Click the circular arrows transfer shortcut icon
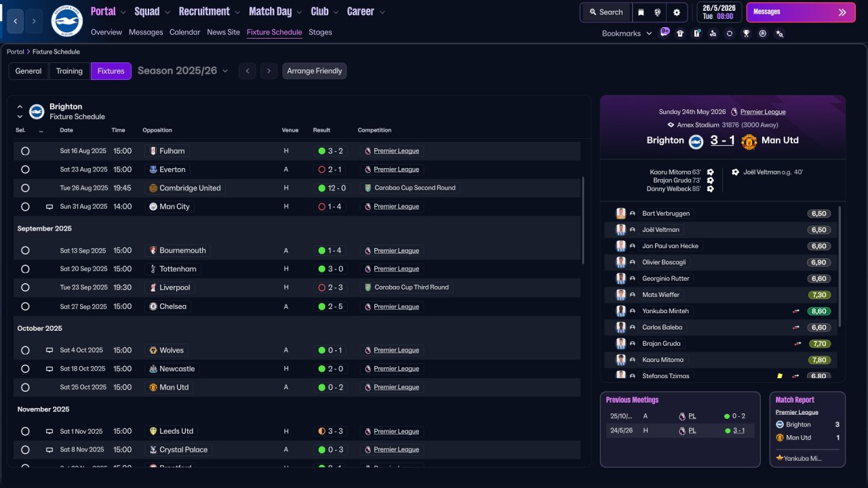This screenshot has height=488, width=868. (730, 33)
